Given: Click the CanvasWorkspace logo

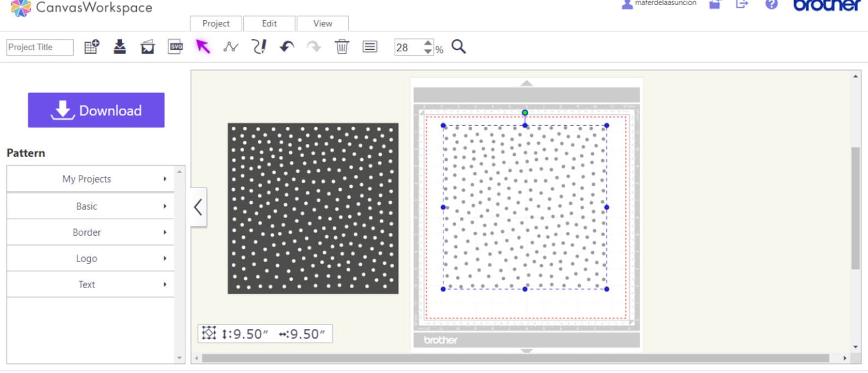Looking at the screenshot, I should click(x=81, y=8).
